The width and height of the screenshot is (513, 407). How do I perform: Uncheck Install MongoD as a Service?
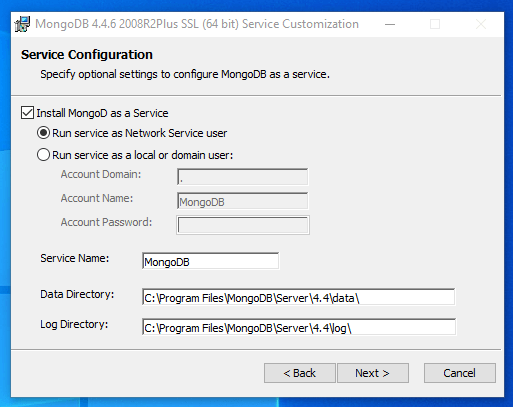(x=27, y=113)
